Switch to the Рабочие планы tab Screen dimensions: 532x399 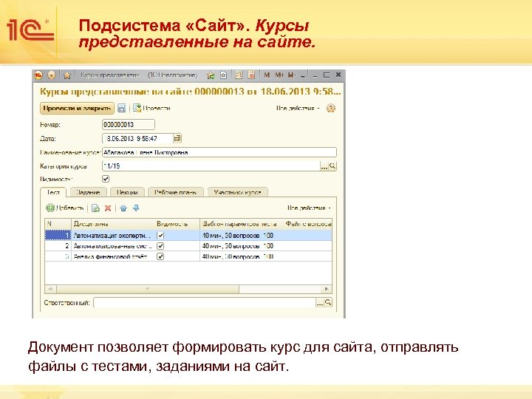click(x=175, y=192)
